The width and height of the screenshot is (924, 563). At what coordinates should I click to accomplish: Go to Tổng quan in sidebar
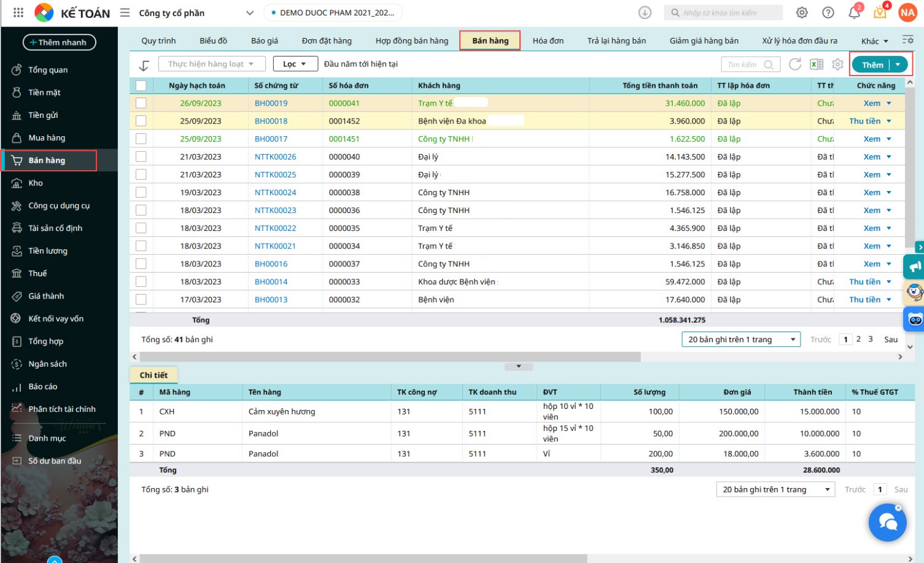tap(48, 70)
